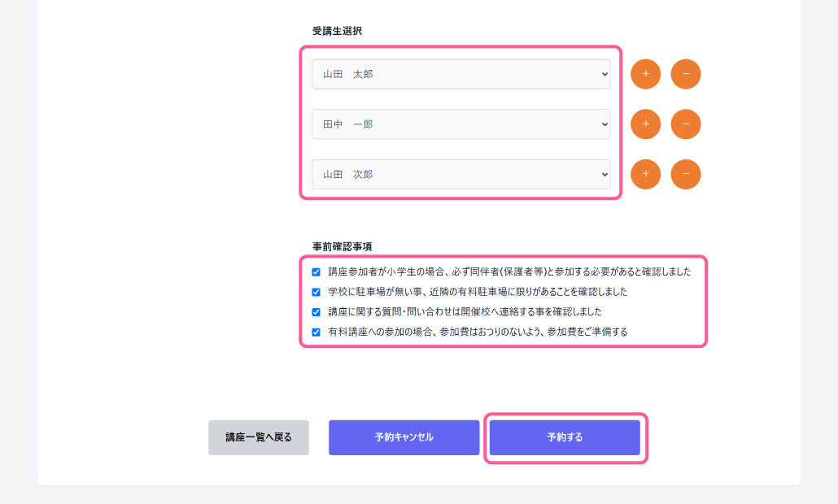Add a student row after 田中 一郎
838x504 pixels.
pos(645,124)
